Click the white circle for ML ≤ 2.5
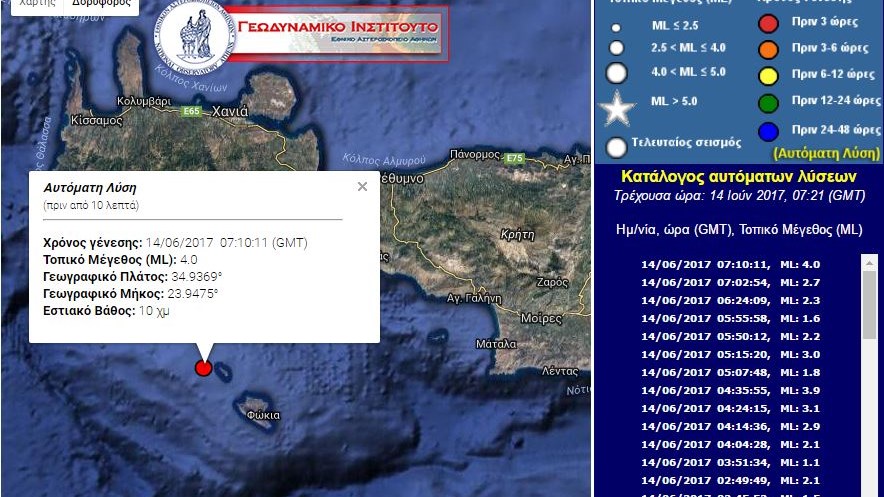 [x=616, y=27]
